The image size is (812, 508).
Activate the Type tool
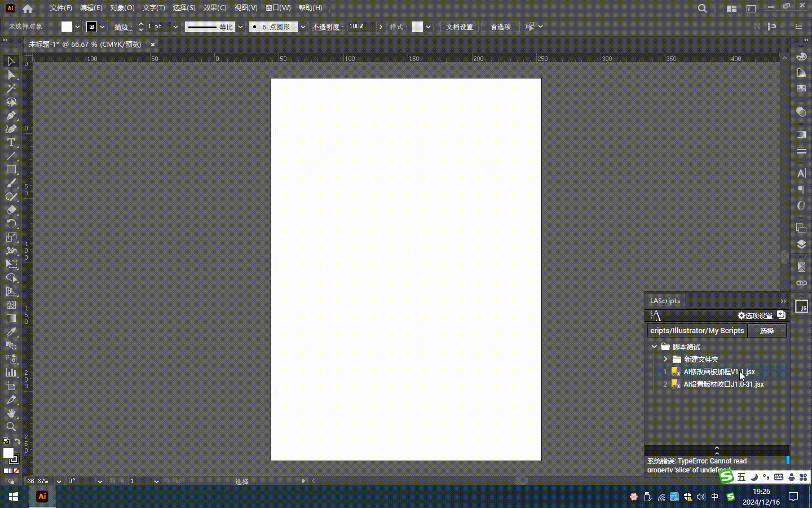(x=11, y=142)
